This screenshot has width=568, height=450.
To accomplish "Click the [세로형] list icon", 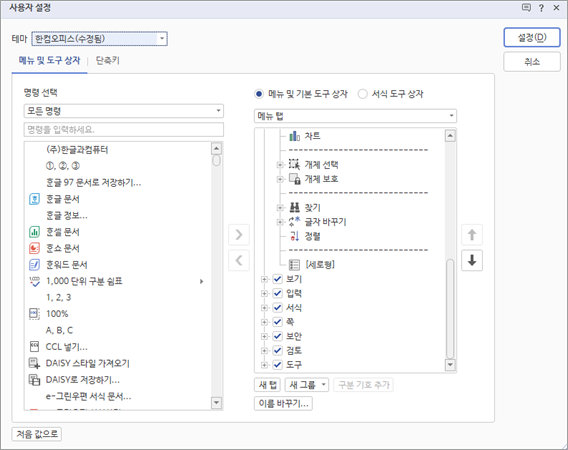I will click(x=295, y=265).
